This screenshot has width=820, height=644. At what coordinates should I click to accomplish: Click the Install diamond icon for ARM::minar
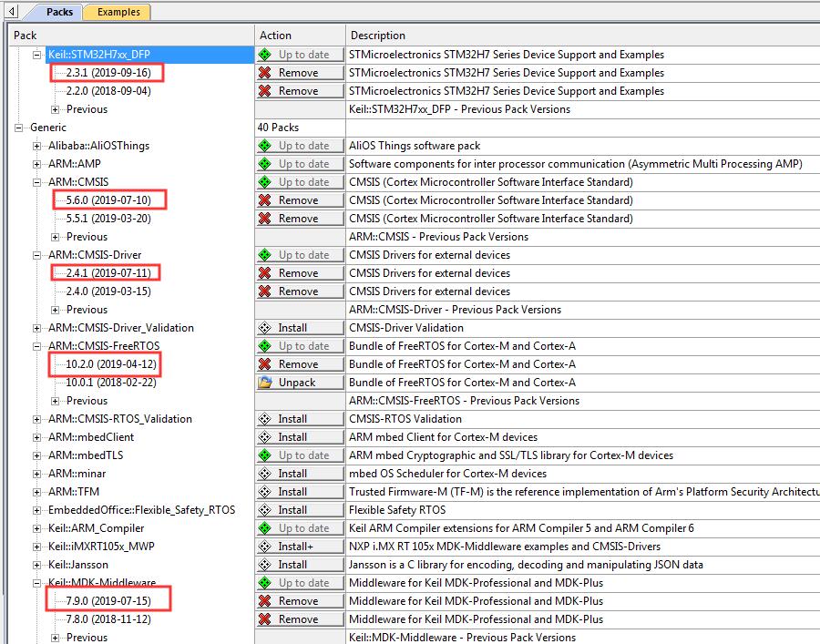(265, 474)
